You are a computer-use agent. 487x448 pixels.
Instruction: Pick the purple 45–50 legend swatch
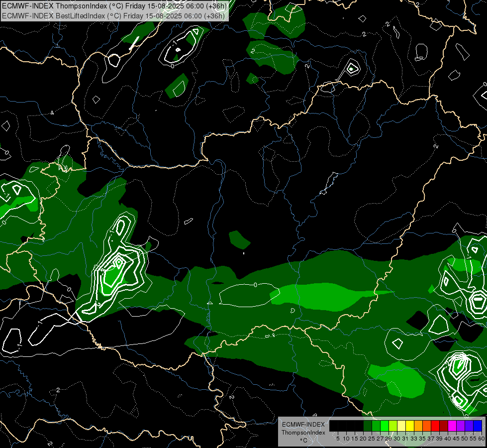[461, 426]
